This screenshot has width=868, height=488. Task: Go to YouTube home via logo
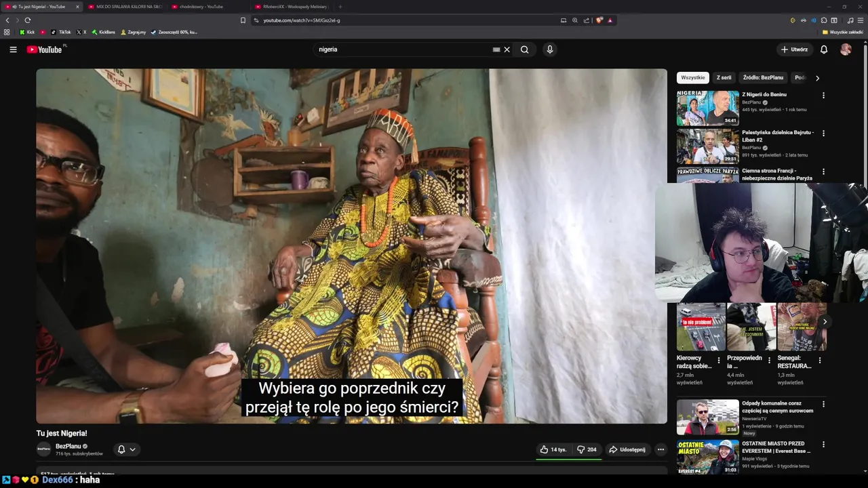(x=44, y=49)
